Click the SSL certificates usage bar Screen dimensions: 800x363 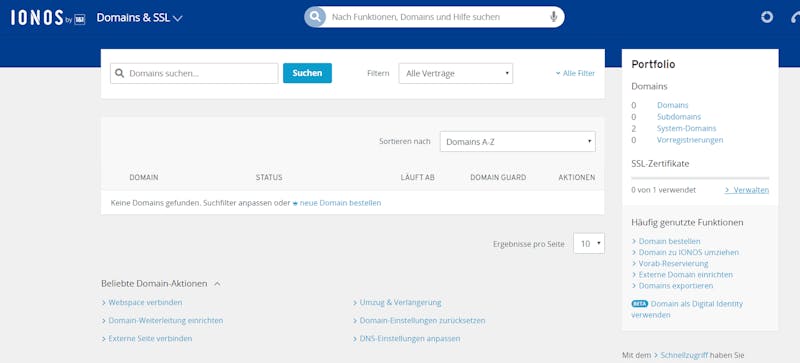click(x=700, y=178)
